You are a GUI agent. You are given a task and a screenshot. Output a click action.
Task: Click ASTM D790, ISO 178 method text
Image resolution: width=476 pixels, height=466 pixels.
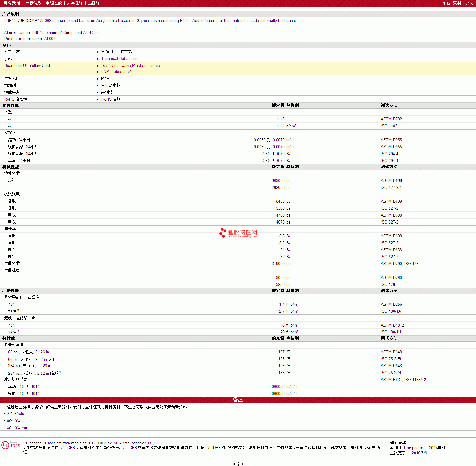pos(400,264)
